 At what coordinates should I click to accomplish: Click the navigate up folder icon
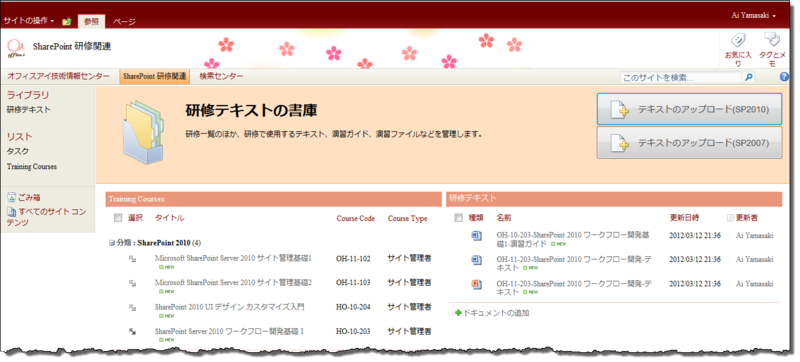tap(66, 21)
